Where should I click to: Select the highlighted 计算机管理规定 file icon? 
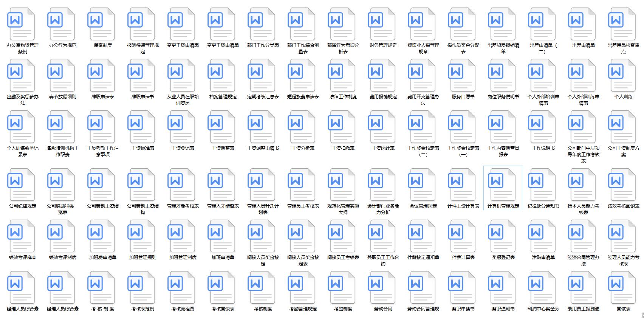[502, 185]
